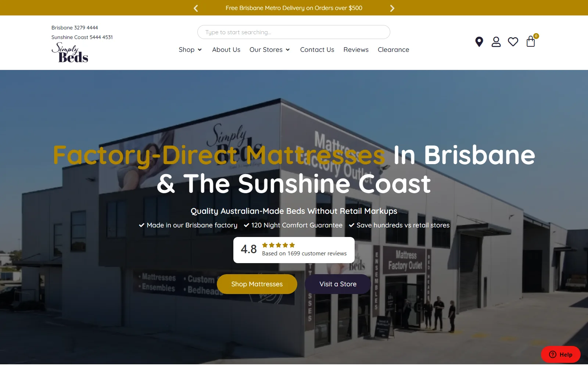Open the user account icon
Image resolution: width=588 pixels, height=368 pixels.
coord(496,42)
